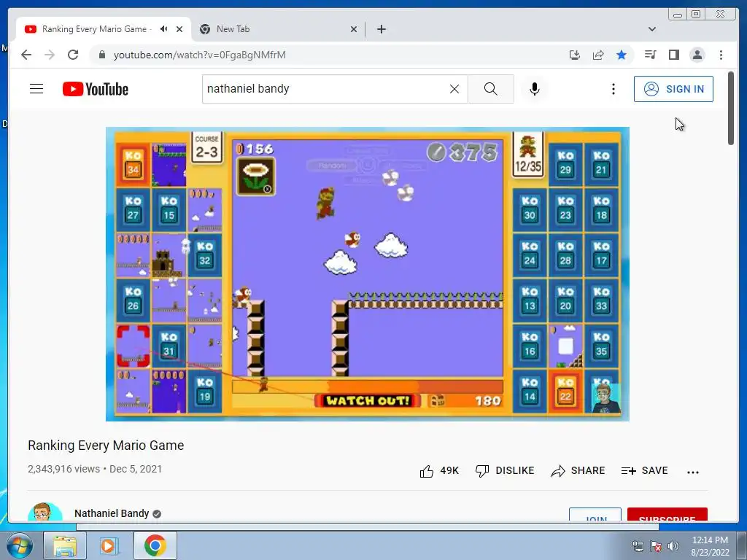Clear the search box text with the X

point(454,89)
